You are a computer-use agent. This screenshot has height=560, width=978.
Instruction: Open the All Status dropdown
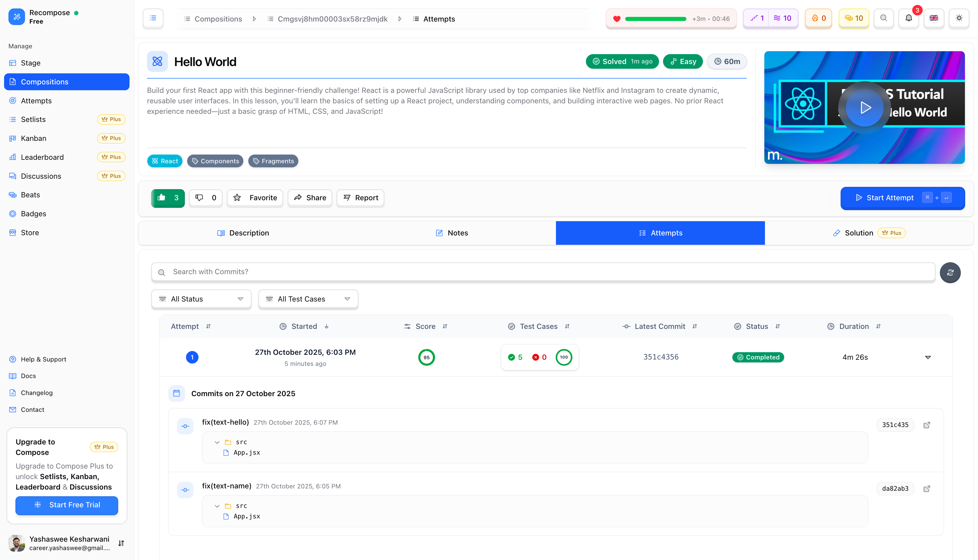(201, 299)
